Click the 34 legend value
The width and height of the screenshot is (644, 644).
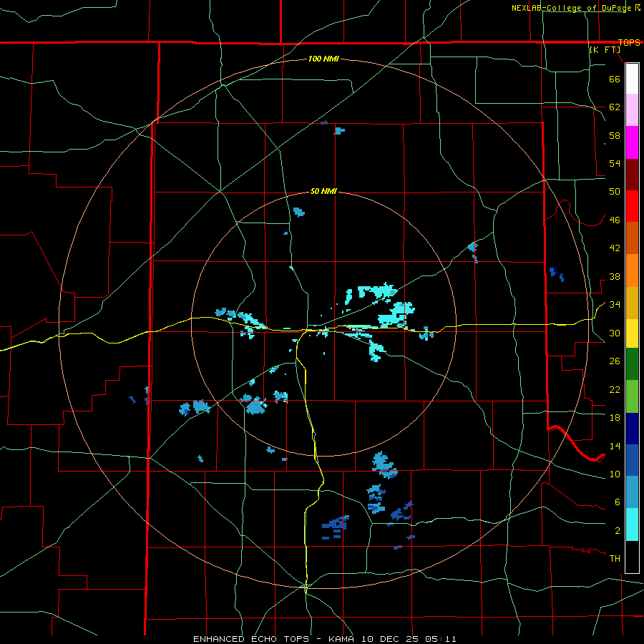point(615,304)
